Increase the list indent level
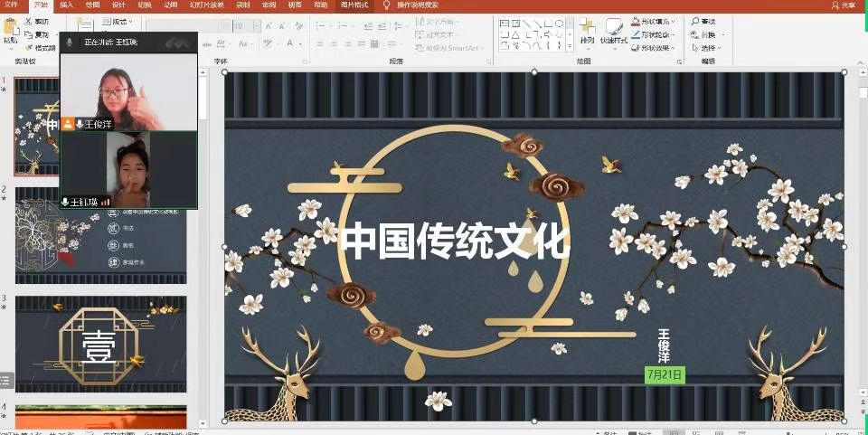 [x=382, y=25]
